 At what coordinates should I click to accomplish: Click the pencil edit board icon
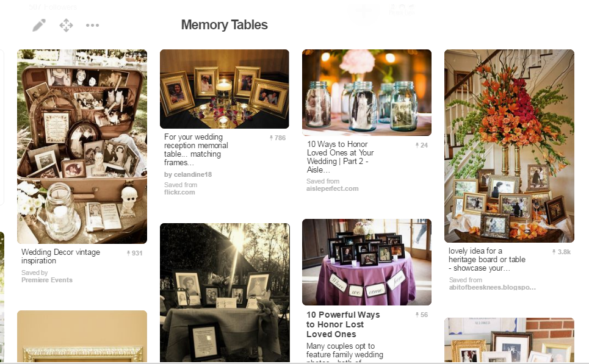point(39,25)
